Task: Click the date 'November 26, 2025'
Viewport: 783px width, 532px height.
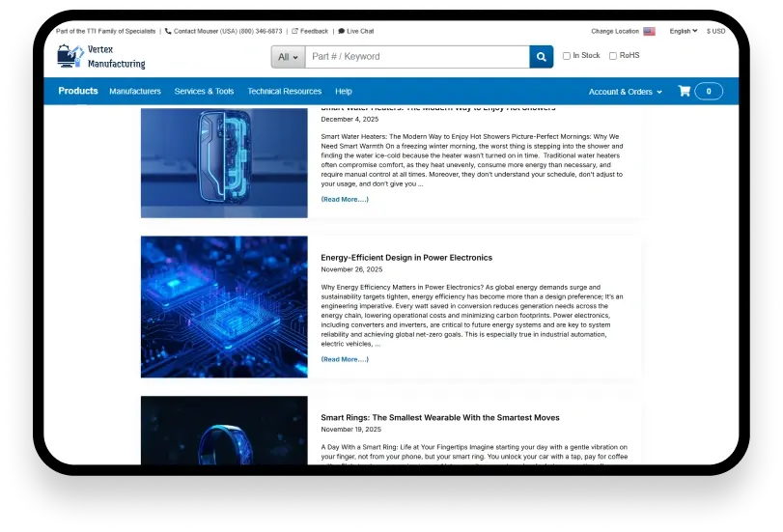Action: coord(351,269)
